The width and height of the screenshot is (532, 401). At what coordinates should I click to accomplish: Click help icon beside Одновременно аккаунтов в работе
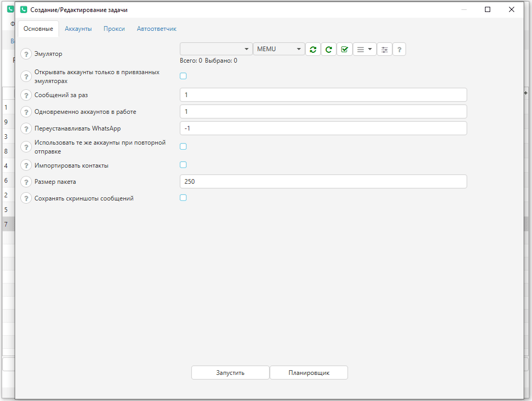tap(26, 112)
